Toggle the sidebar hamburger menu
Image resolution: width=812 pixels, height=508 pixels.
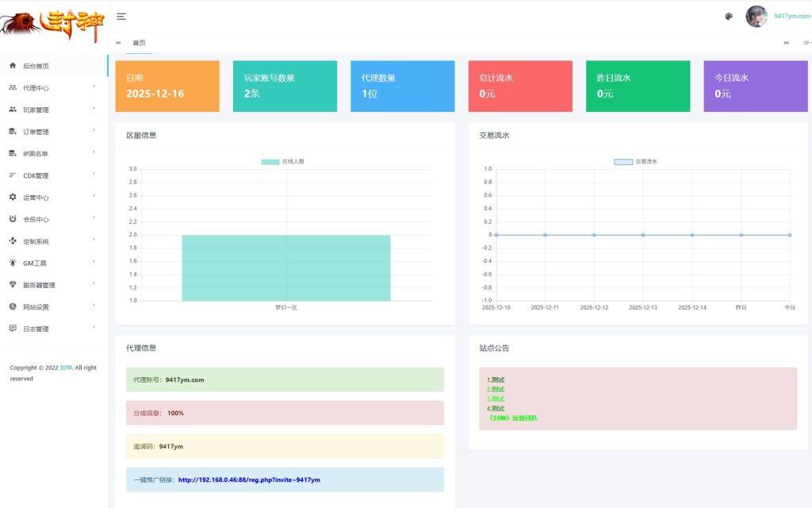pos(121,16)
